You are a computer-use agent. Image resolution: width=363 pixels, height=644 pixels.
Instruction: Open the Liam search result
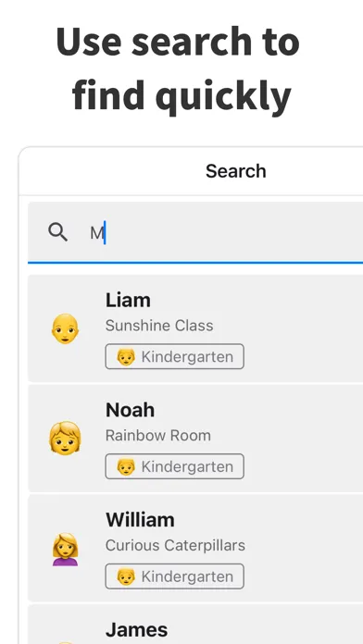click(195, 328)
